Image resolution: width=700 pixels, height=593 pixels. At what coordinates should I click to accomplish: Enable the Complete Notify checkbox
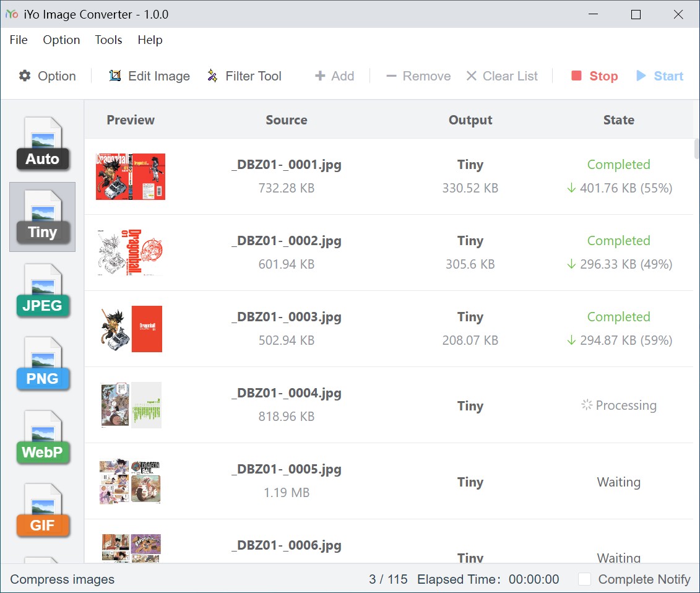(x=584, y=579)
